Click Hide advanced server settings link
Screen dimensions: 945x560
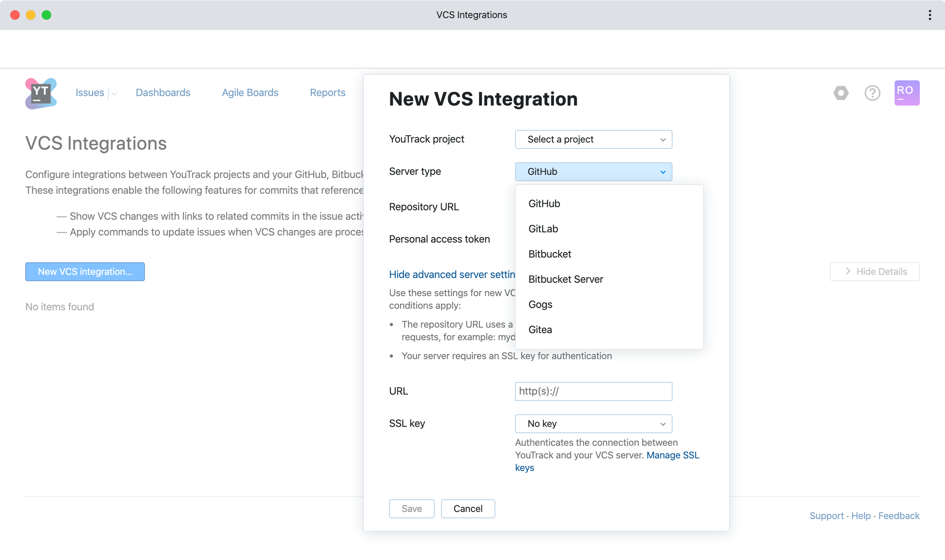coord(452,274)
